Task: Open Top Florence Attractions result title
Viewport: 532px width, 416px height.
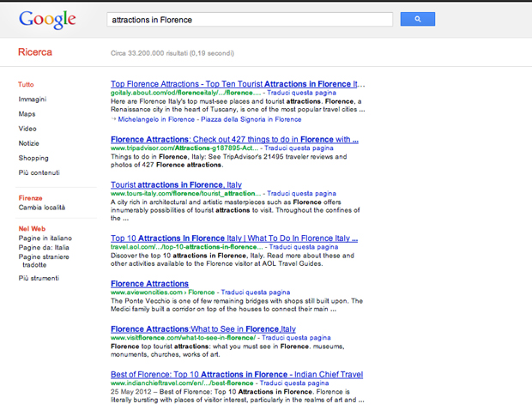Action: (x=232, y=84)
